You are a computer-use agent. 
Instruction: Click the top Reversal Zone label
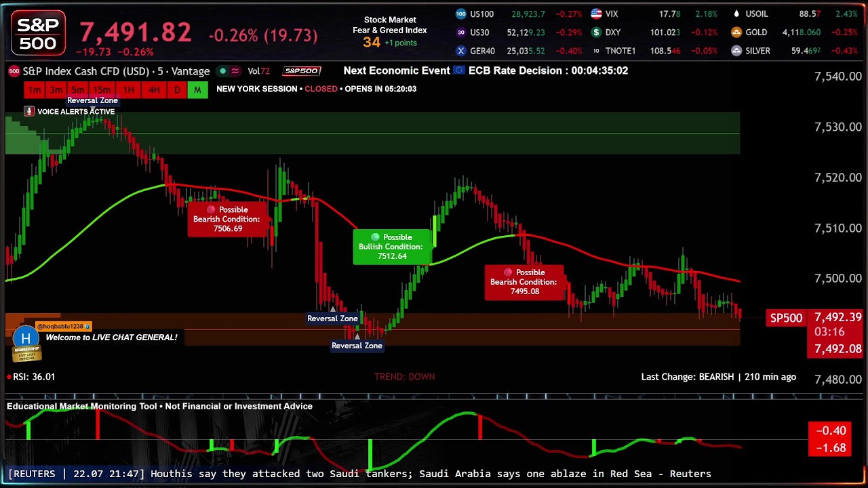[92, 100]
